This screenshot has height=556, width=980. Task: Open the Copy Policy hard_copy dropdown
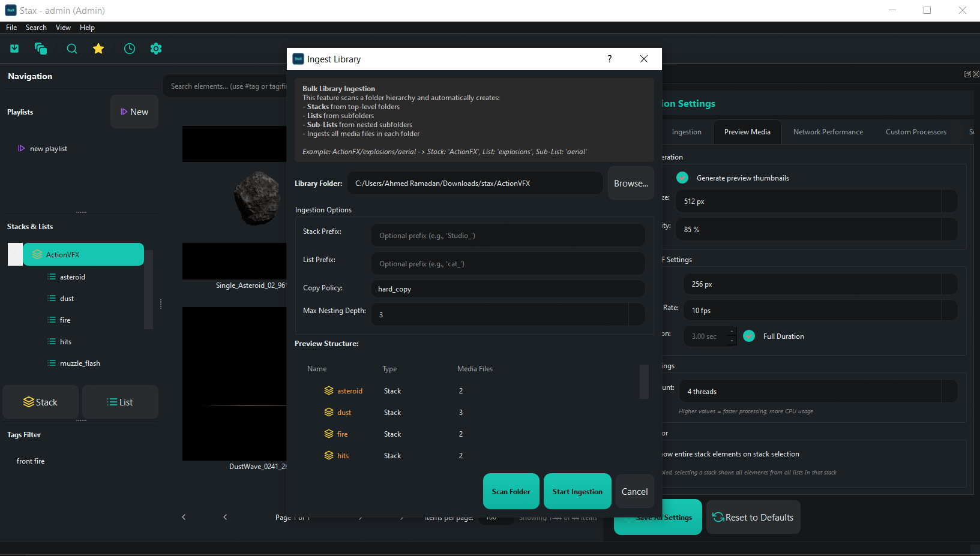[507, 288]
